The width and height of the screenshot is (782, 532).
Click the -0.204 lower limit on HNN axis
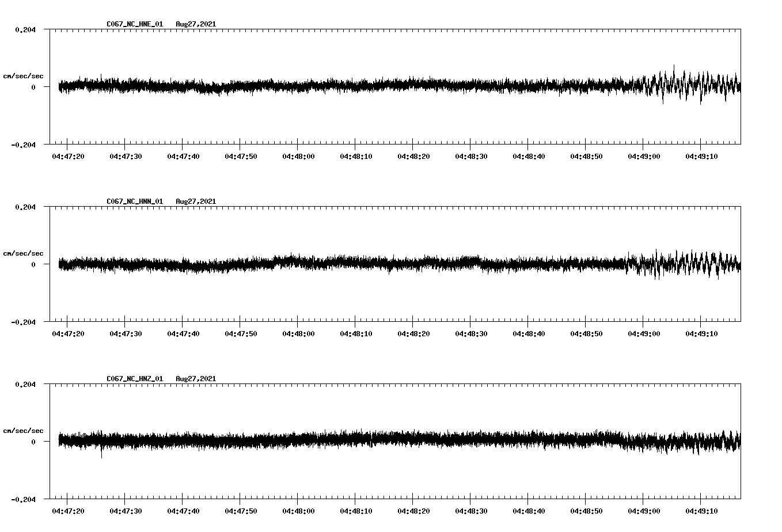click(x=23, y=322)
